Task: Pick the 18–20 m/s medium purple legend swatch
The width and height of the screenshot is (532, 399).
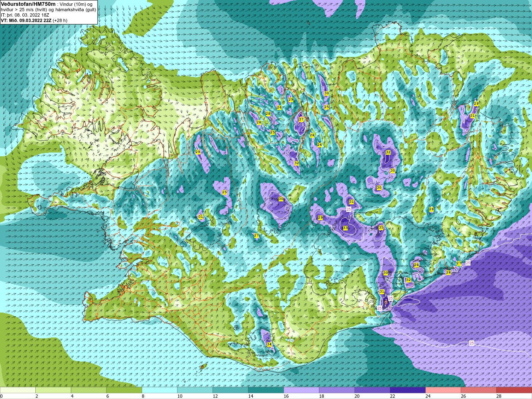Action: (337, 390)
